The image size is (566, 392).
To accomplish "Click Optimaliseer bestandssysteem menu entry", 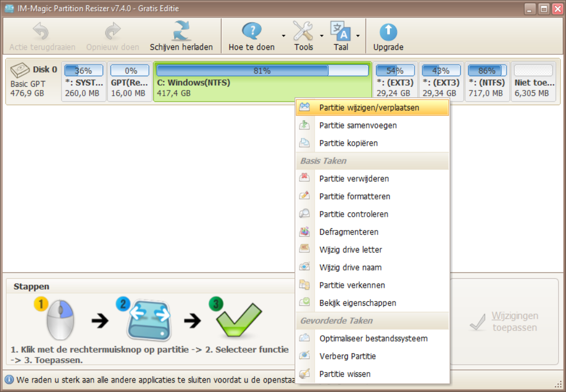I will (x=373, y=338).
